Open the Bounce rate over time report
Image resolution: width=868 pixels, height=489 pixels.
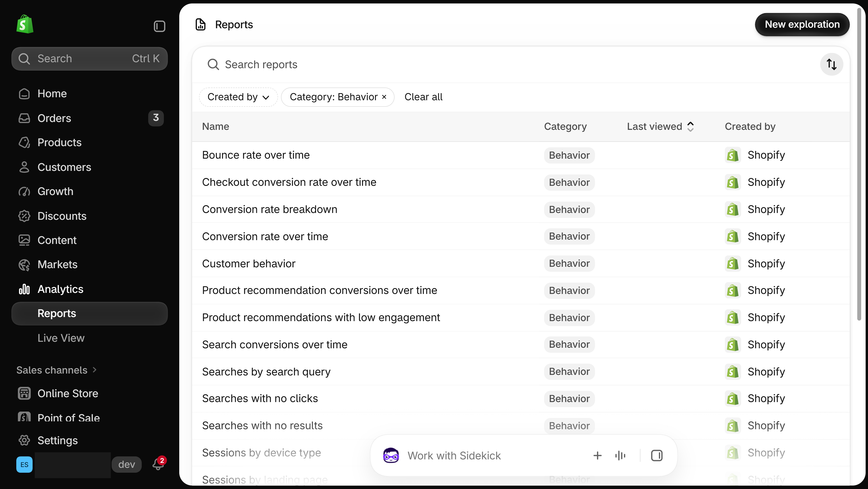point(255,155)
